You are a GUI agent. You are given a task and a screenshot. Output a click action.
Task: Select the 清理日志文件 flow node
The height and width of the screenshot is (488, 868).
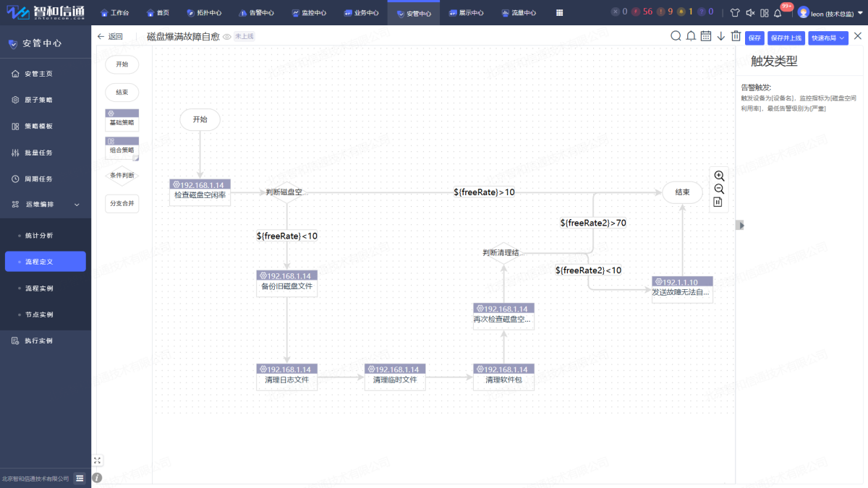pyautogui.click(x=287, y=377)
